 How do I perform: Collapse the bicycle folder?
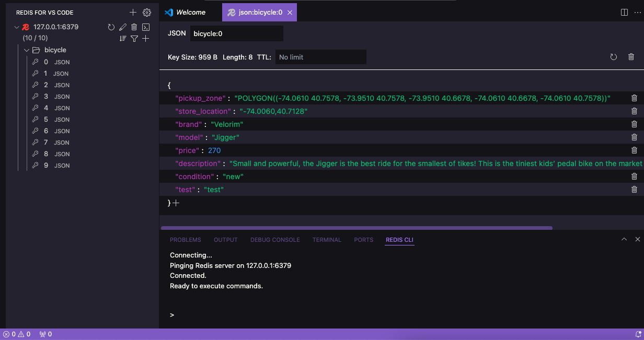pos(27,50)
